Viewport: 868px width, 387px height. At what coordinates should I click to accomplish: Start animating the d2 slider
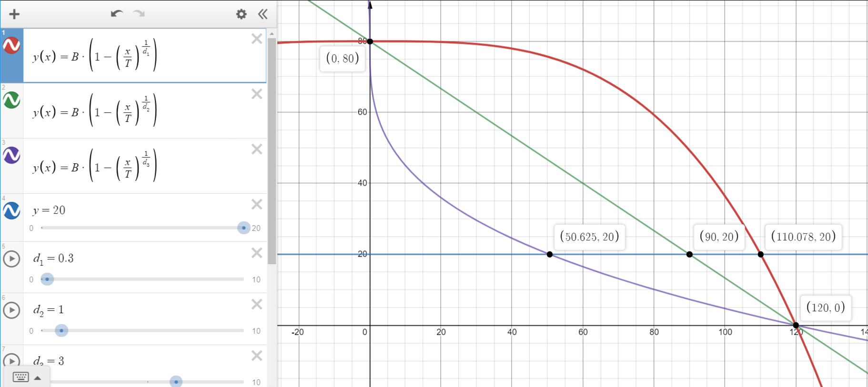point(11,310)
